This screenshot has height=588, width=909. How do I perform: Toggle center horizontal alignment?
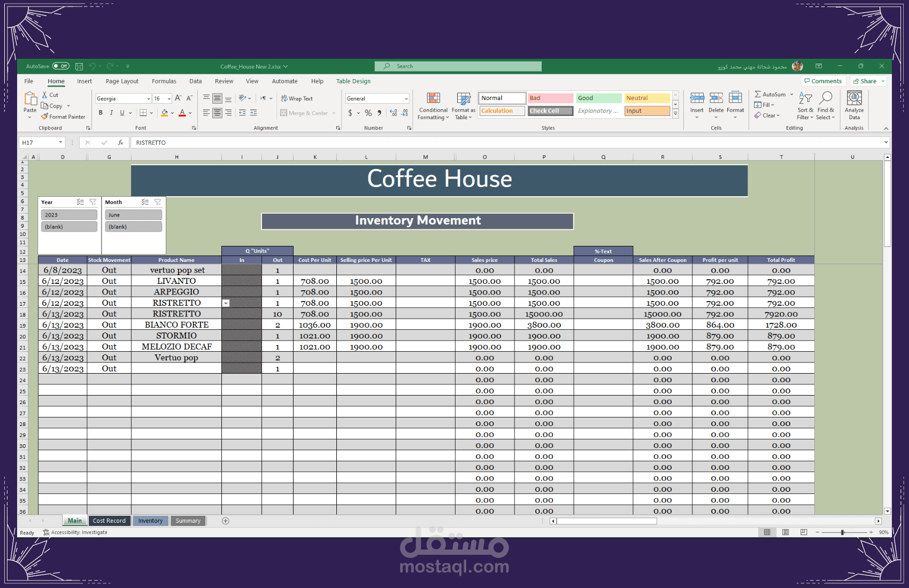pyautogui.click(x=217, y=113)
